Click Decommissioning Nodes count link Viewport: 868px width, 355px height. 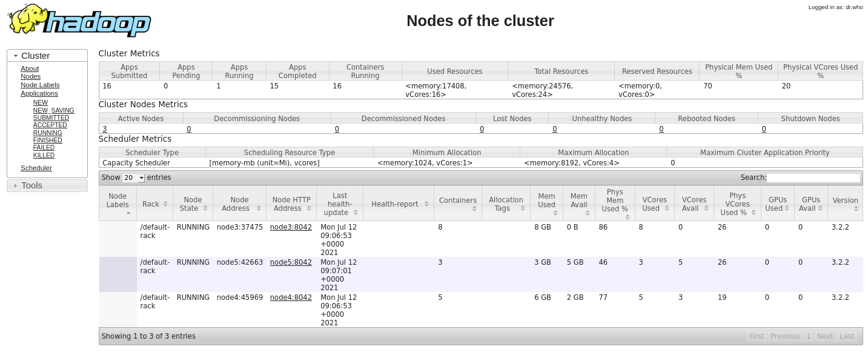click(189, 129)
